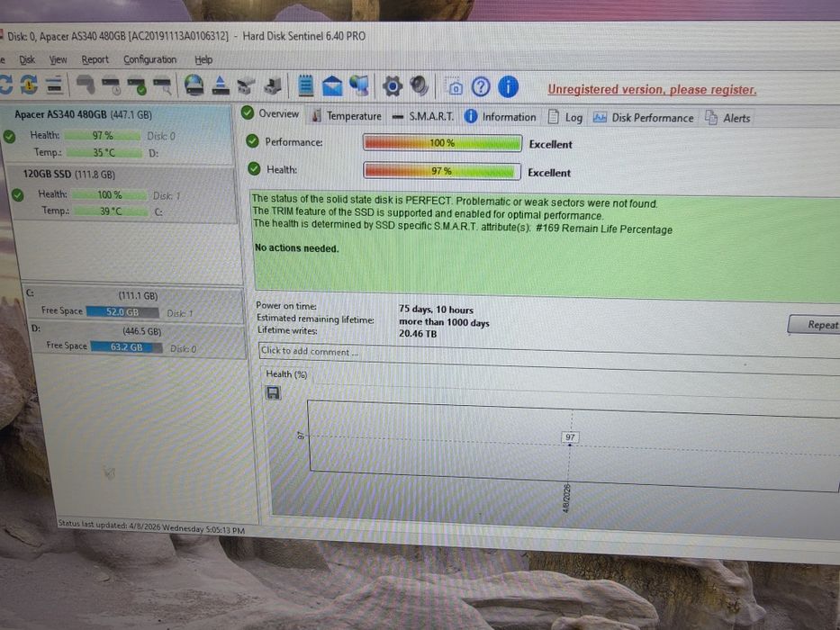Screen dimensions: 840x630
Task: Open the Help menu
Action: (x=203, y=60)
